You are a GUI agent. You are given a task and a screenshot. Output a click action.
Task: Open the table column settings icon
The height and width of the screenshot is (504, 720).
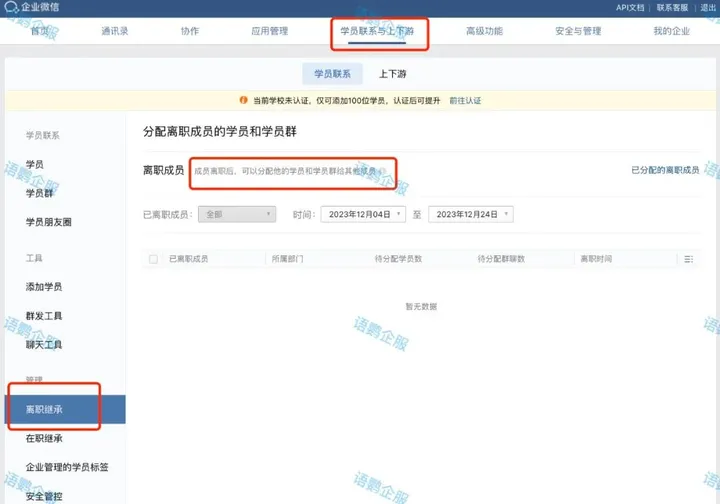[688, 259]
